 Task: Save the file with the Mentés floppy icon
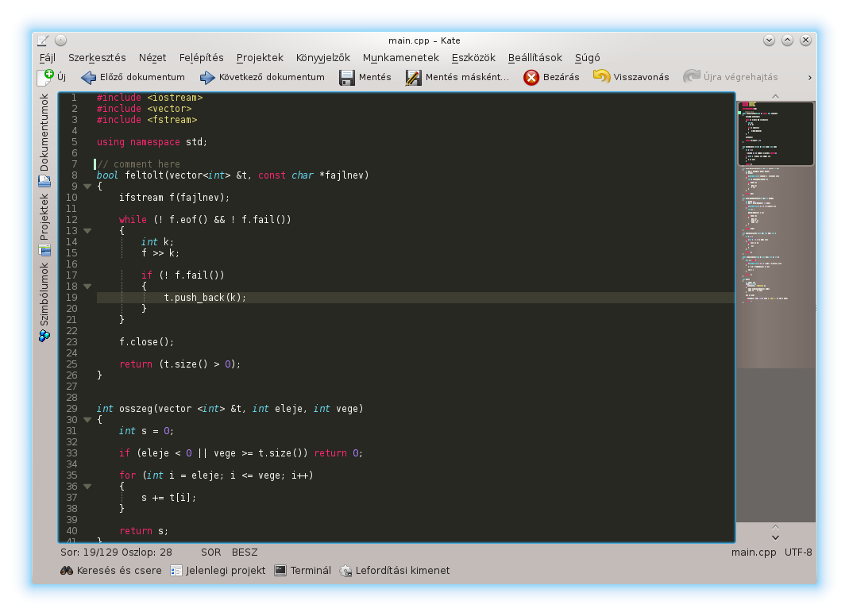346,78
